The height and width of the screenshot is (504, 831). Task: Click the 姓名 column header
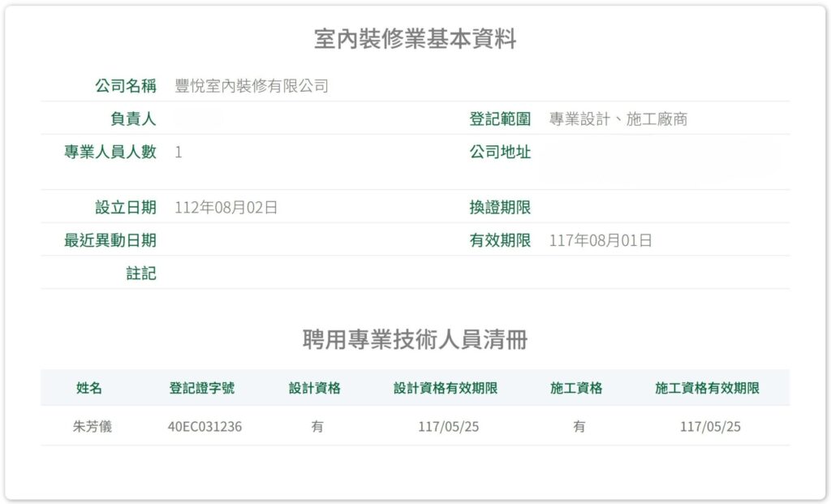tap(88, 388)
